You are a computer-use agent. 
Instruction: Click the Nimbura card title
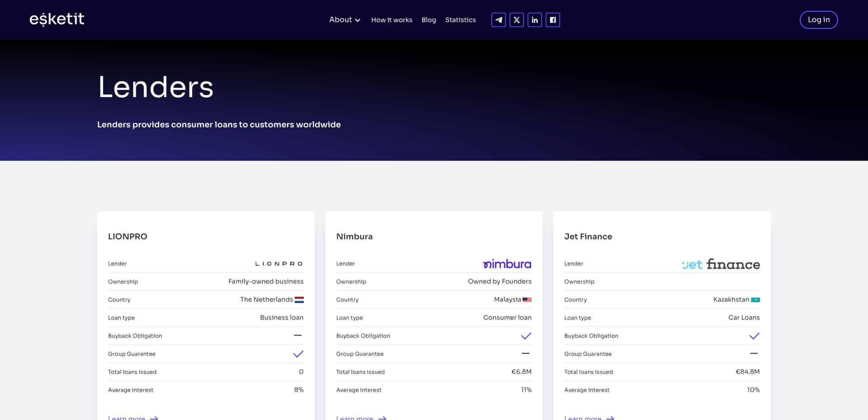point(354,237)
